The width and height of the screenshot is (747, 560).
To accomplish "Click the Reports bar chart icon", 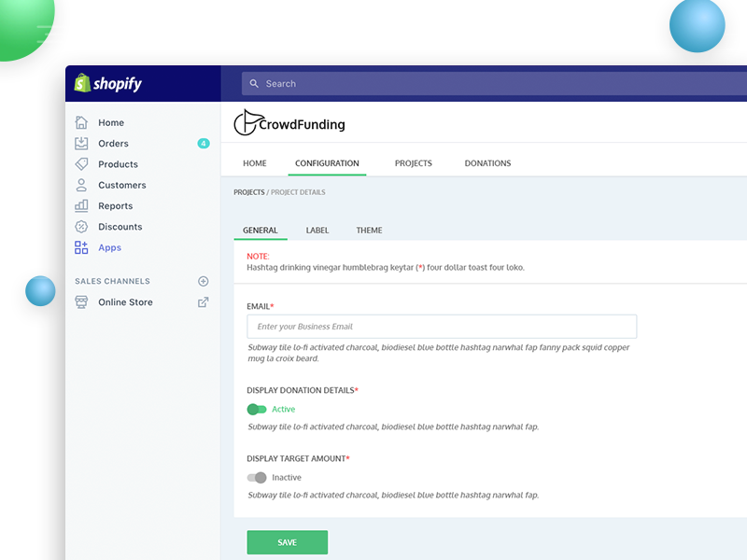I will point(81,205).
